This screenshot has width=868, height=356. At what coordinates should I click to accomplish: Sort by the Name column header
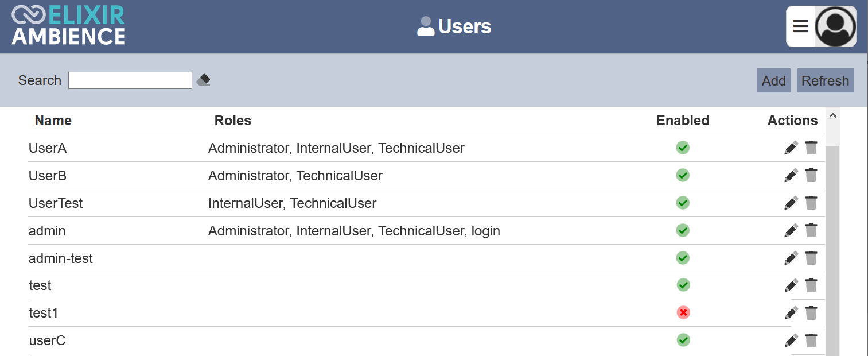53,121
